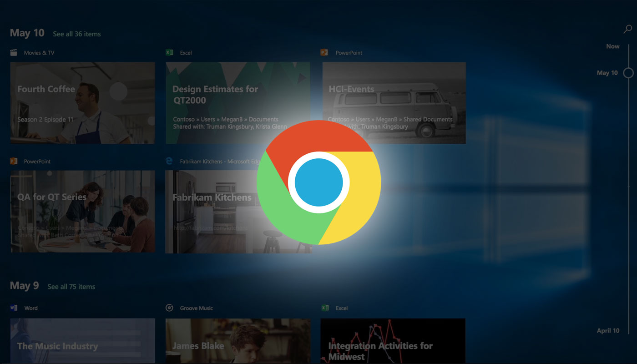Select the timeline scrubber circle handle

click(628, 73)
